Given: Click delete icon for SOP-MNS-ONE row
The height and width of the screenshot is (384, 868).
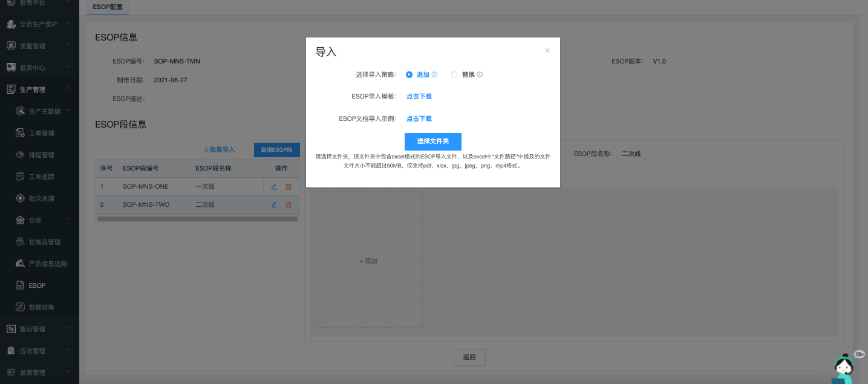Looking at the screenshot, I should pos(289,187).
